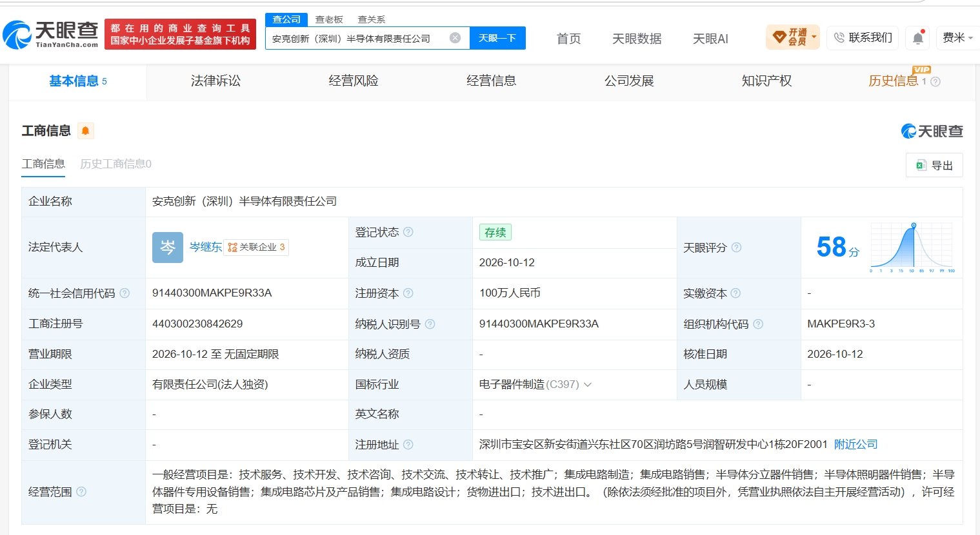Open help icon next to 注册资本
The width and height of the screenshot is (980, 535).
(408, 293)
